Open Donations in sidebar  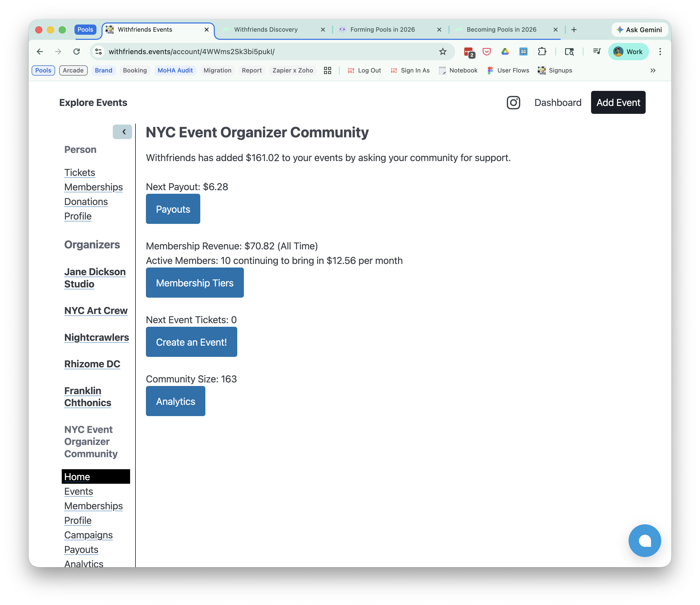pyautogui.click(x=86, y=201)
